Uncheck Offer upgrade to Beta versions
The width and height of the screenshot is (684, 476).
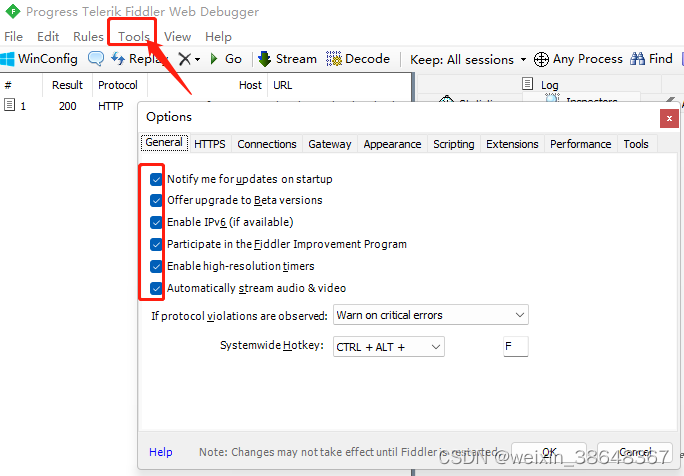[156, 200]
